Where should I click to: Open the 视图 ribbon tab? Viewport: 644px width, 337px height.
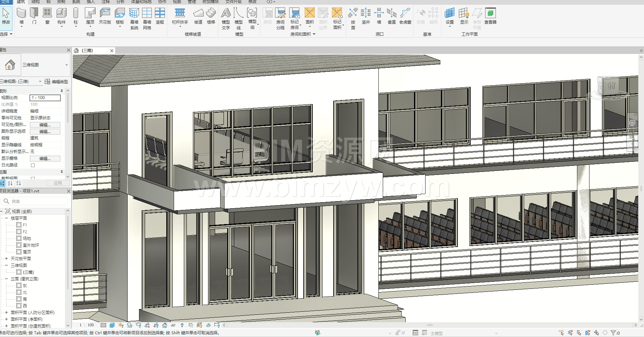177,2
